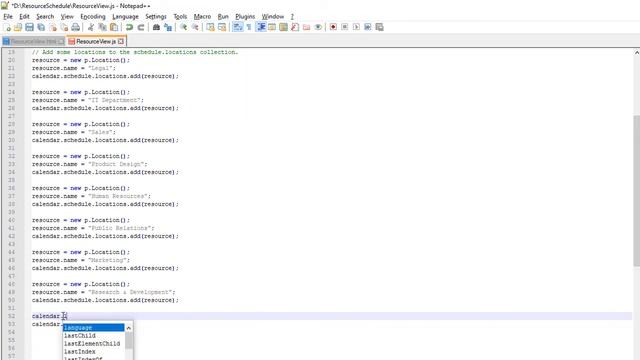The height and width of the screenshot is (360, 640).
Task: Click the editor vertical scrollbar thumb
Action: [x=636, y=191]
